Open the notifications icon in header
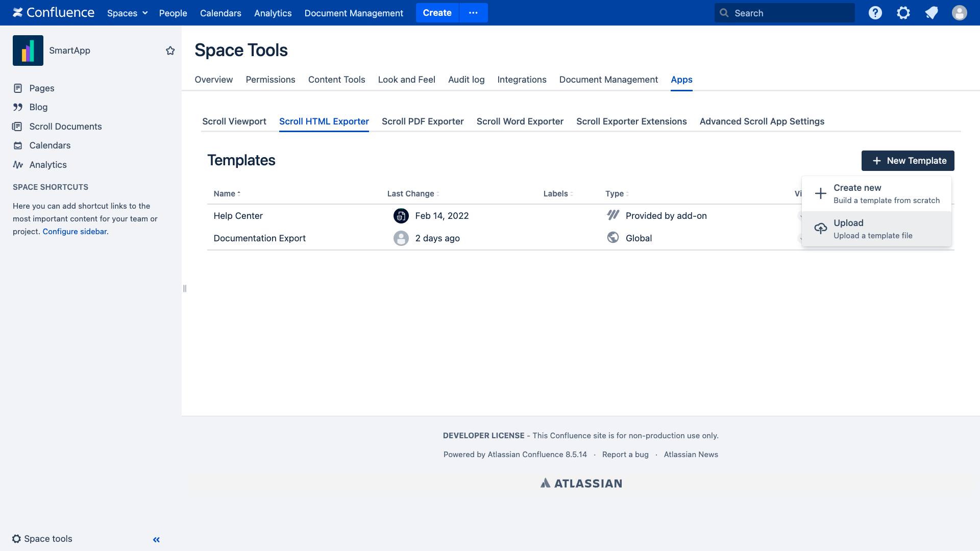The image size is (980, 551). [932, 13]
